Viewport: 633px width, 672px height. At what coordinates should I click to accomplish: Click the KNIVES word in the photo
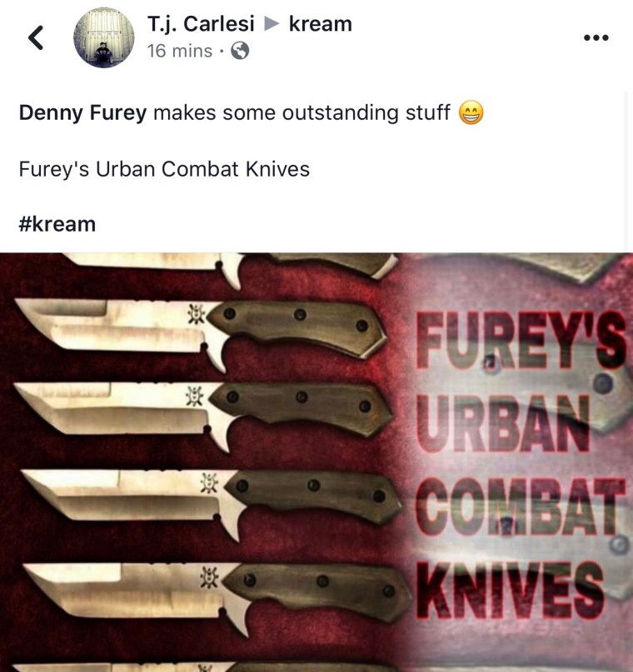click(510, 590)
